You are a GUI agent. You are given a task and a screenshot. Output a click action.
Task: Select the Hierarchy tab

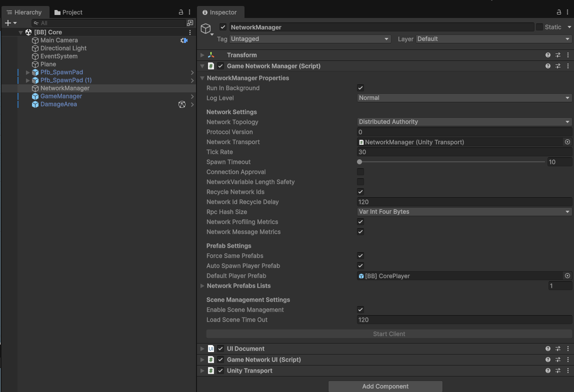click(25, 12)
